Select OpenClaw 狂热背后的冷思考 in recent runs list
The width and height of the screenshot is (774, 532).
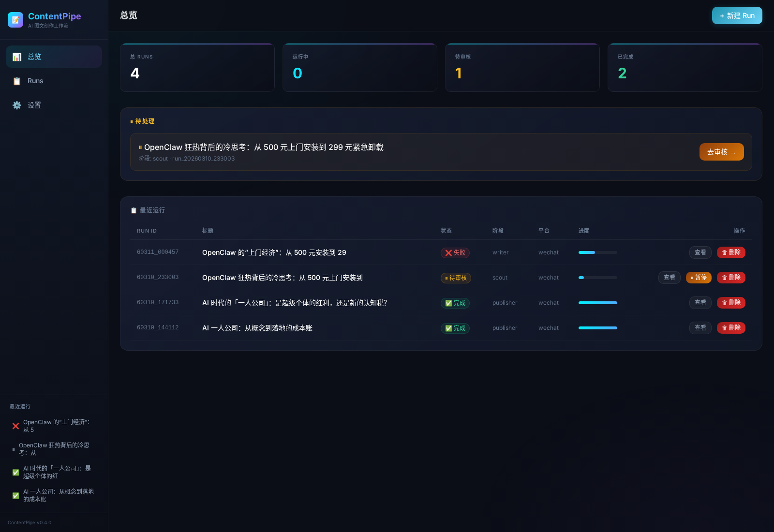coord(54,449)
